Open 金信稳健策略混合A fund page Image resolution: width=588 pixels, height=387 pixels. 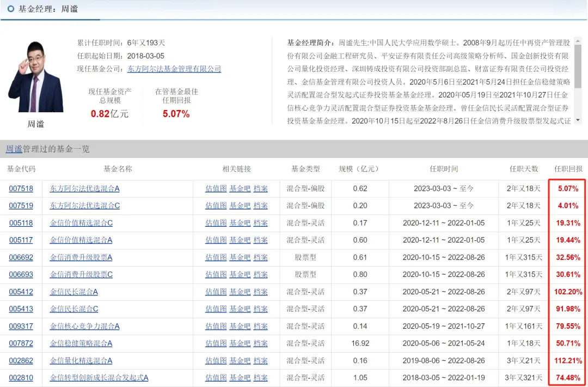[x=81, y=343]
